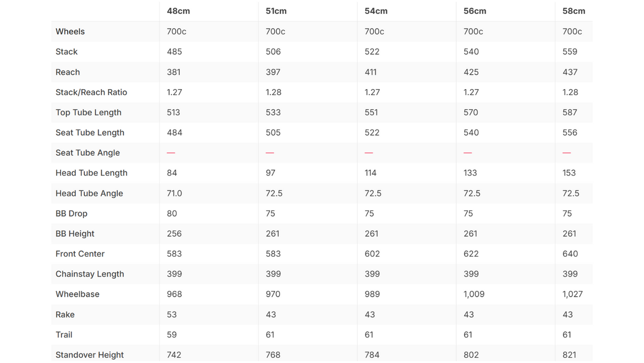Image resolution: width=644 pixels, height=363 pixels.
Task: Click the red dash under 48cm
Action: pyautogui.click(x=171, y=153)
